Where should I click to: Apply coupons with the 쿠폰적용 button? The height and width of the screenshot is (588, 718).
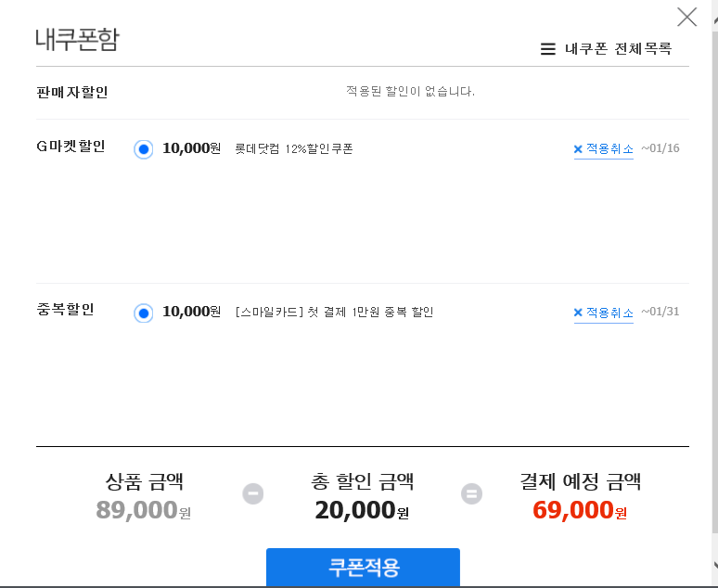363,567
